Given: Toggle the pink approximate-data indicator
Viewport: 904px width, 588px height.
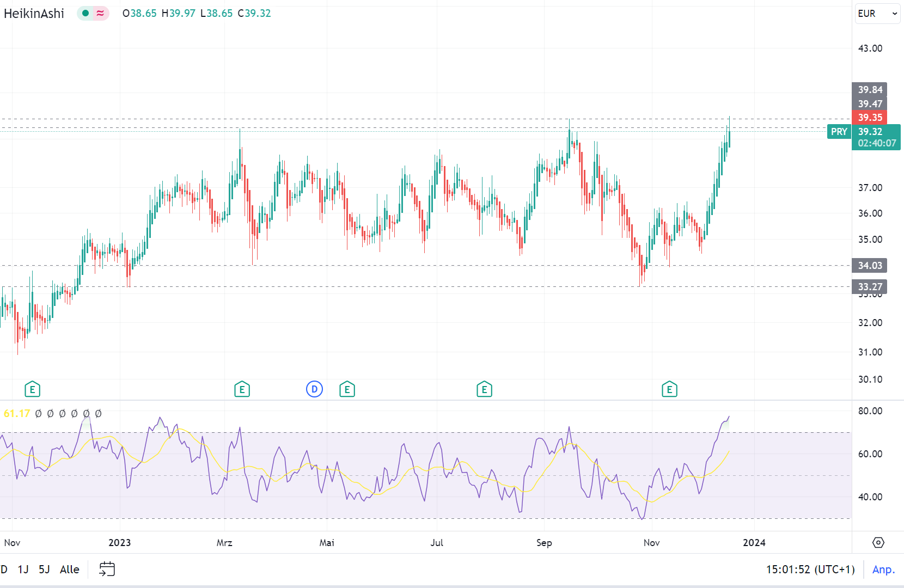Looking at the screenshot, I should (x=100, y=13).
